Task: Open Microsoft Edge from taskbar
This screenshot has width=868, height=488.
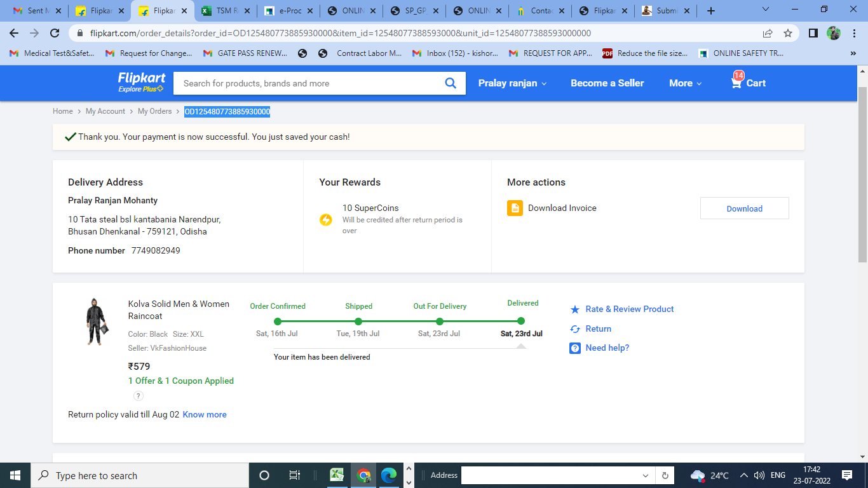Action: pyautogui.click(x=388, y=475)
